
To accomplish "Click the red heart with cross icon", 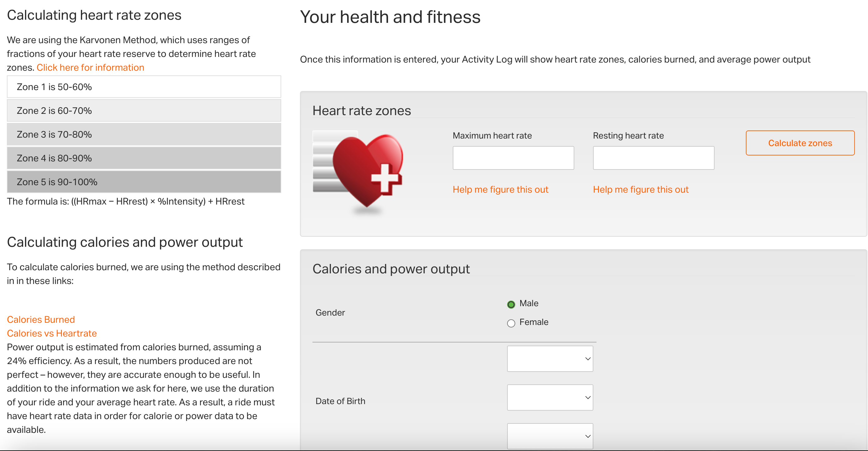I will pyautogui.click(x=358, y=172).
